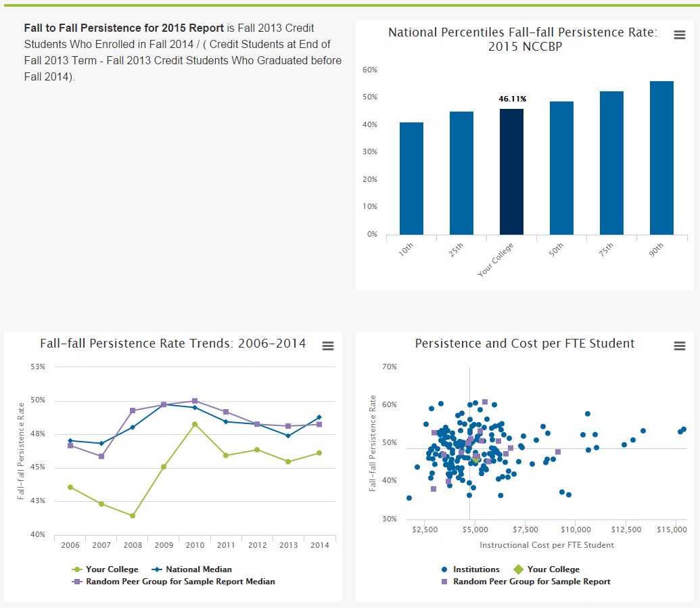
Task: Toggle Random Peer Group for Sample Report scatter legend
Action: [526, 581]
